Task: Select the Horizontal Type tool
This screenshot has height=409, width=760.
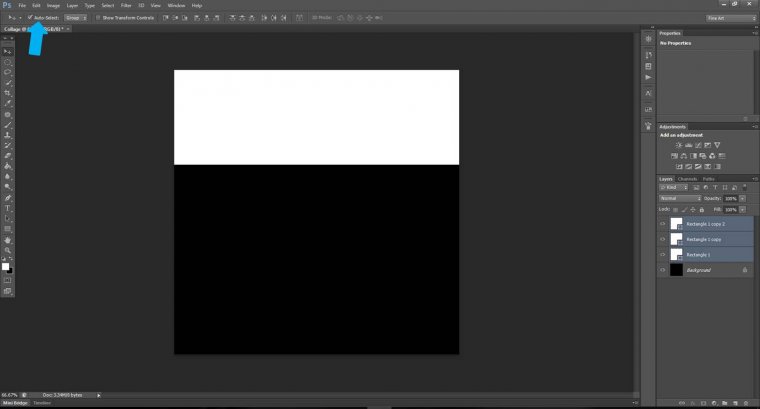Action: (x=7, y=208)
